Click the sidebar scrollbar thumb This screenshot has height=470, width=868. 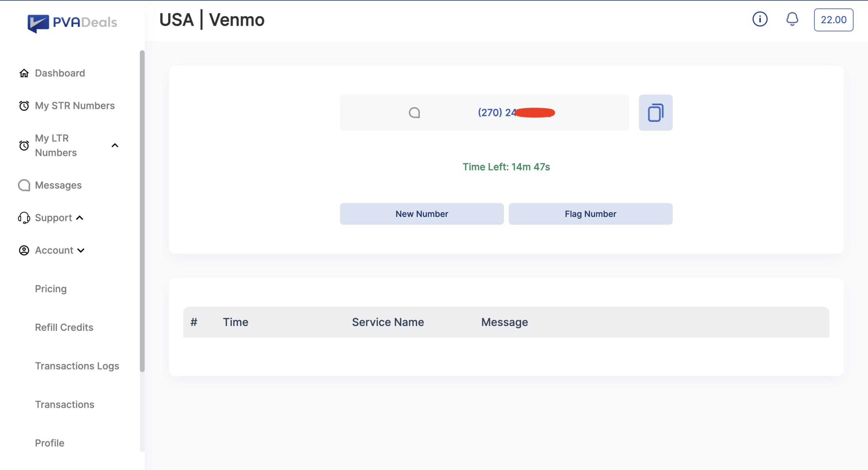point(142,211)
